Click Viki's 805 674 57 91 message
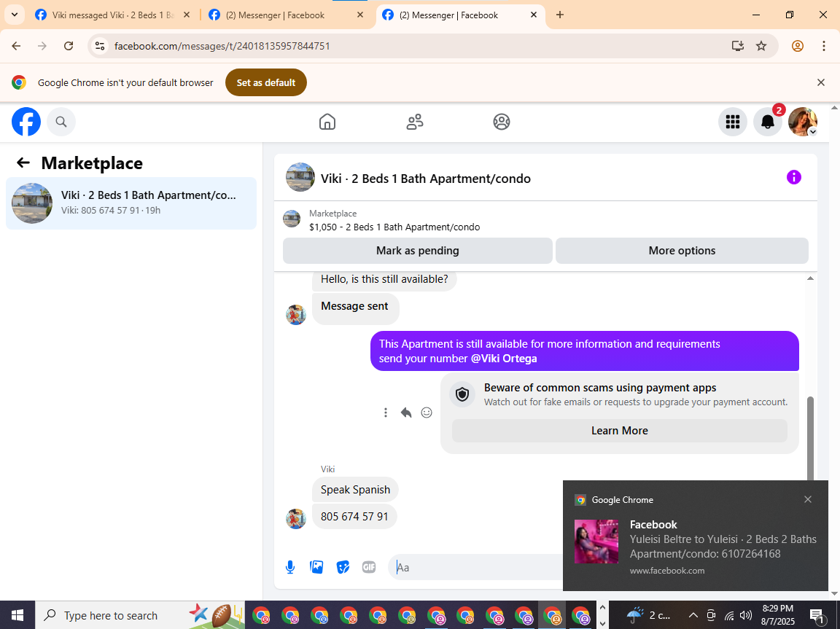 point(354,517)
